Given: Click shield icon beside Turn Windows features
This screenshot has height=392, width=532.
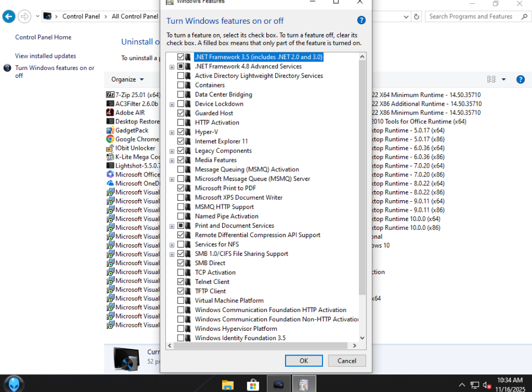Looking at the screenshot, I should pyautogui.click(x=8, y=68).
